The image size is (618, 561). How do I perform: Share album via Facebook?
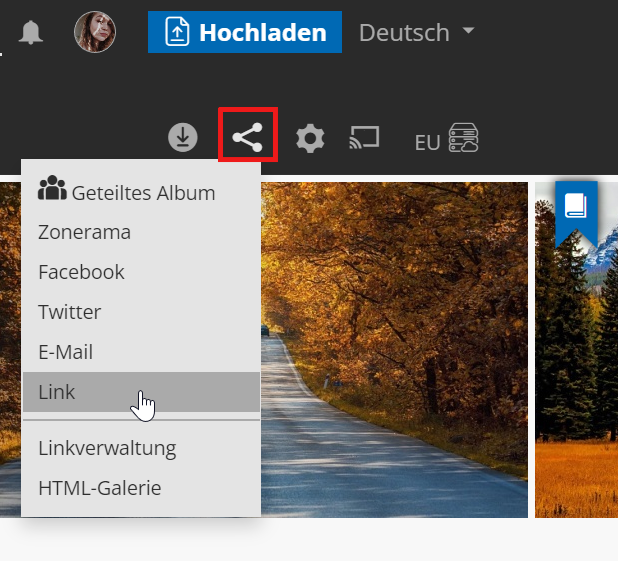point(81,272)
